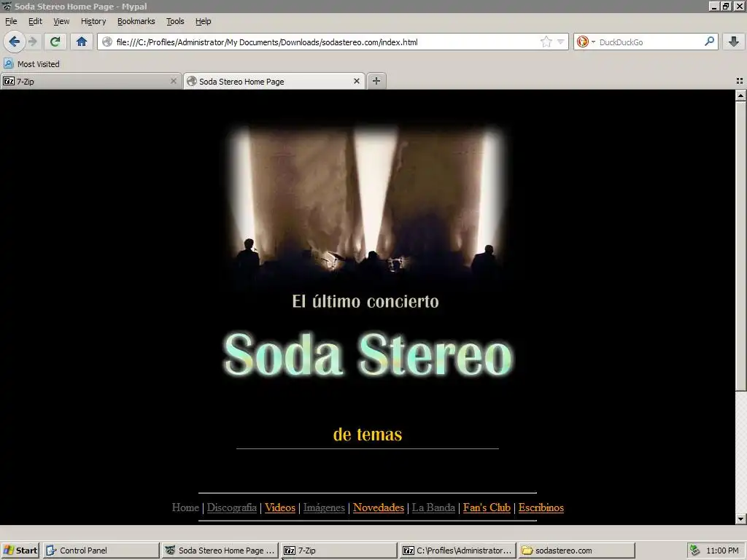Screen dimensions: 747x560
Task: Switch to 7-Zip taskbar window
Action: [x=338, y=551]
